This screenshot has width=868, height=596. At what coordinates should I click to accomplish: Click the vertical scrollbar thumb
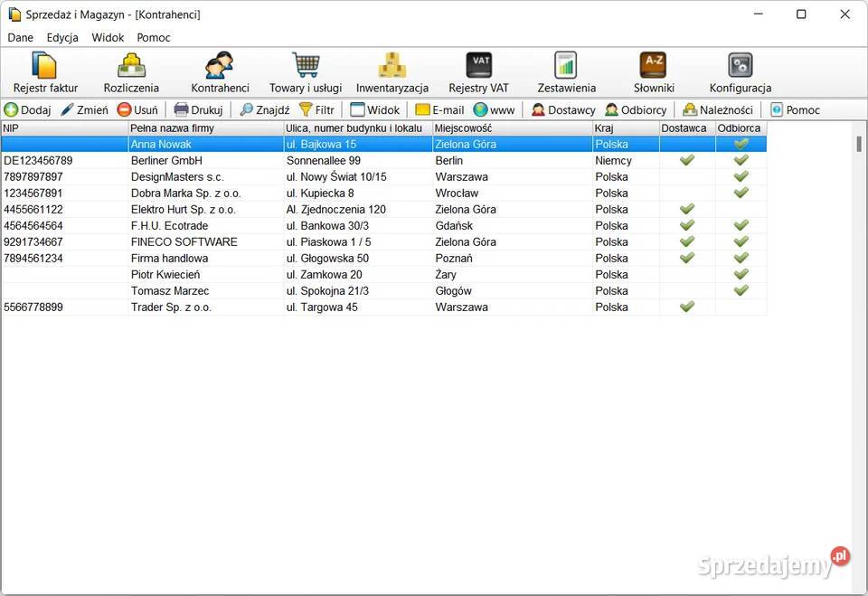pyautogui.click(x=859, y=145)
